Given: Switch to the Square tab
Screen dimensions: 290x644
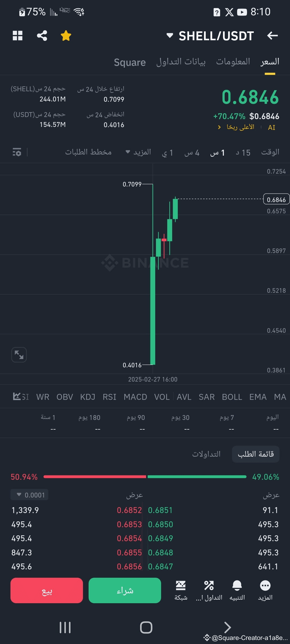Looking at the screenshot, I should point(130,62).
